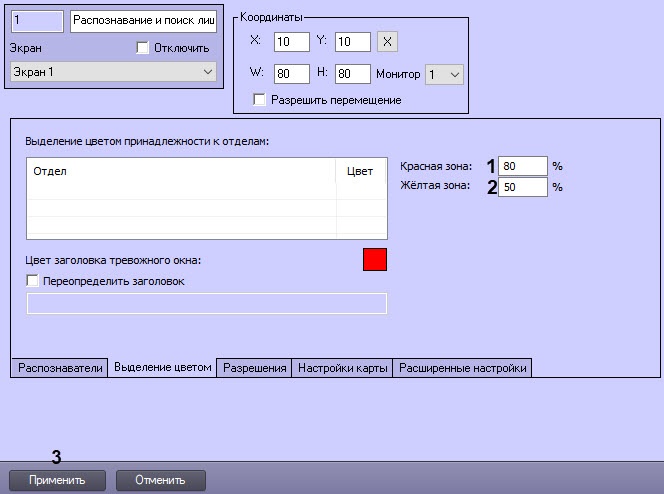Click the Отменить button

(x=160, y=480)
